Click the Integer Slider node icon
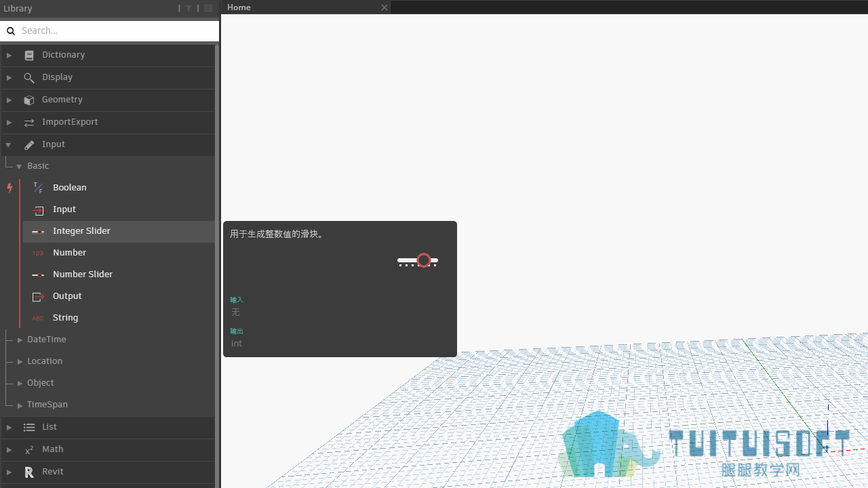This screenshot has width=868, height=488. tap(38, 232)
